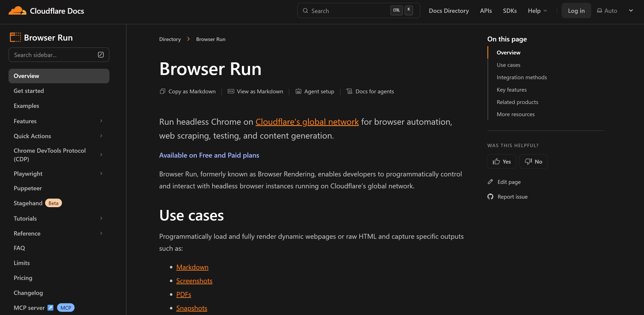The width and height of the screenshot is (644, 315).
Task: Jump to Use cases in On this page
Action: coord(508,65)
